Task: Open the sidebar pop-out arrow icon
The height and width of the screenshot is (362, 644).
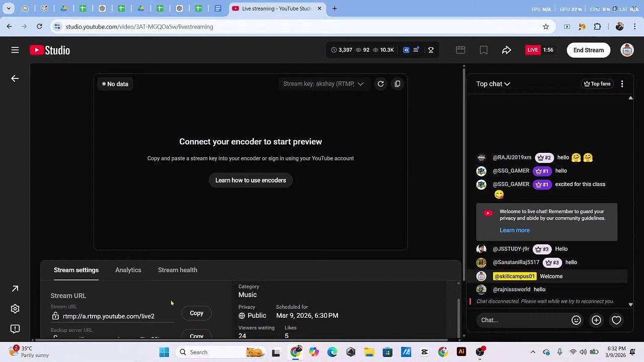Action: click(x=15, y=289)
